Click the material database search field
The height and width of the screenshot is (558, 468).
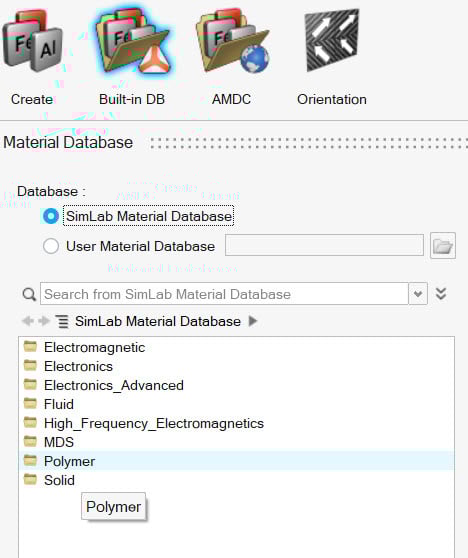[224, 294]
